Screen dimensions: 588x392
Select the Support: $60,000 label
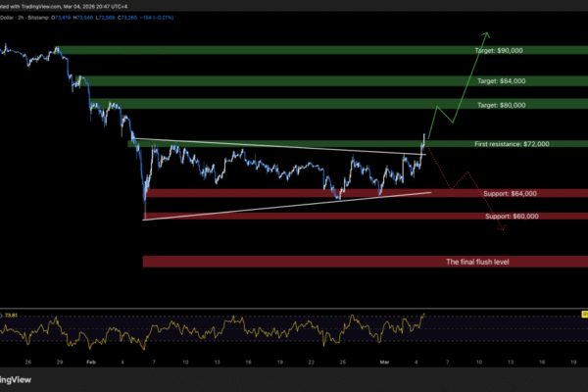[x=510, y=215]
